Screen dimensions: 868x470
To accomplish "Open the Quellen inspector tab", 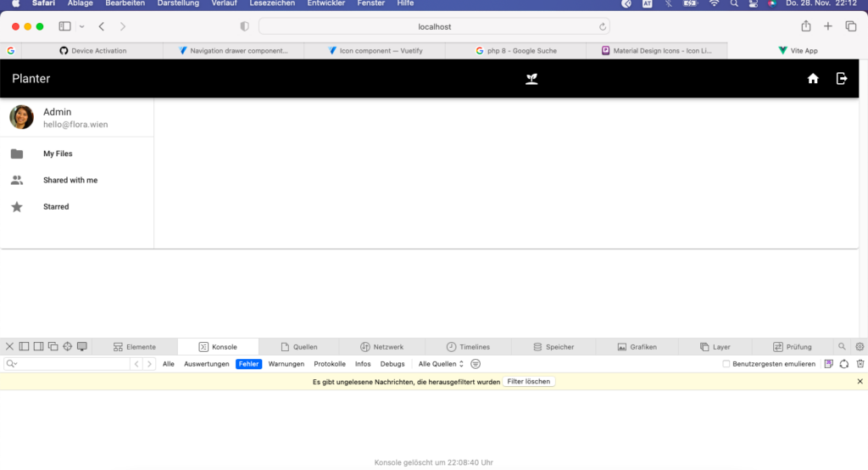I will click(299, 347).
